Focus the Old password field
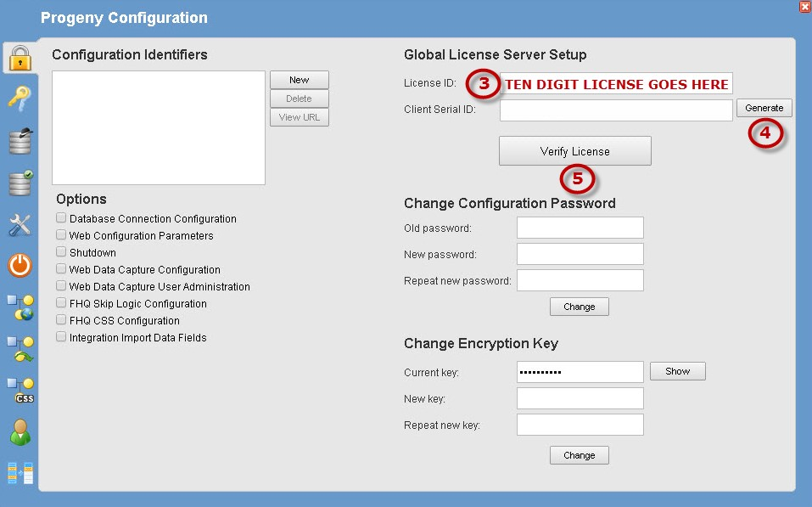Image resolution: width=812 pixels, height=507 pixels. coord(580,228)
